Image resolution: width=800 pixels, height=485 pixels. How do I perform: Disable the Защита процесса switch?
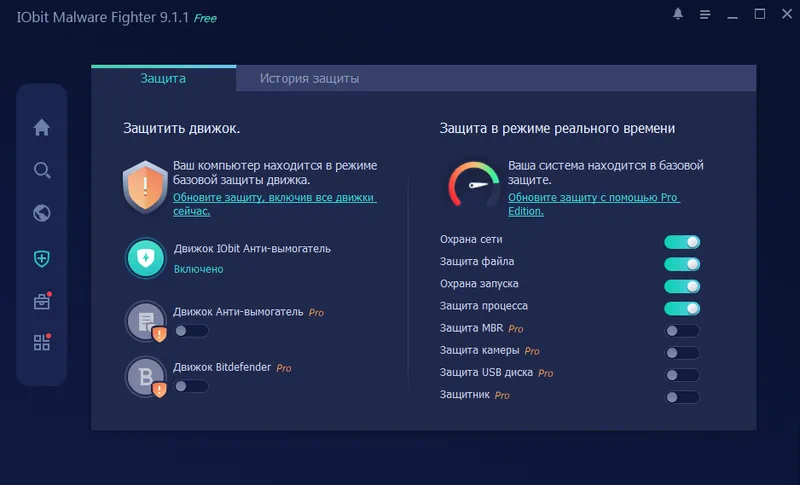(x=682, y=308)
